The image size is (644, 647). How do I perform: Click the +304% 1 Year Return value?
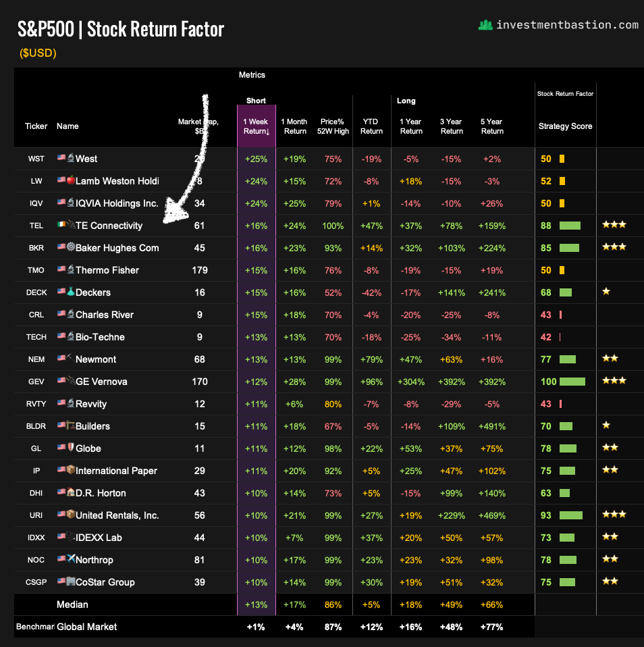coord(411,382)
